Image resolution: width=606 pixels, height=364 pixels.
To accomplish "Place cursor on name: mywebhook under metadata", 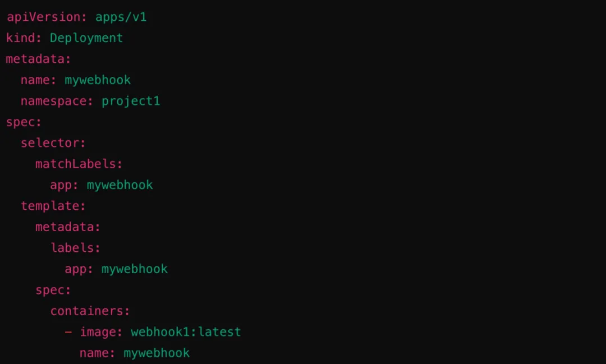I will 76,80.
